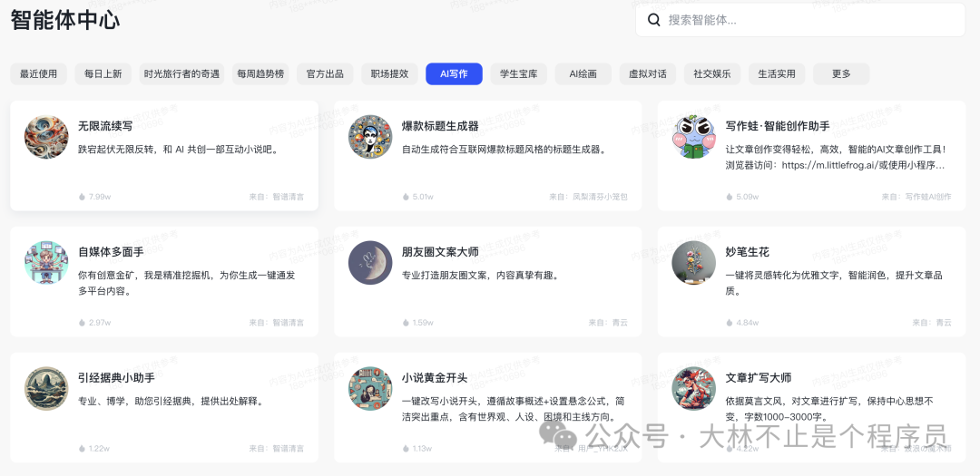Open the 社交娱乐 tab
980x476 pixels.
point(712,73)
